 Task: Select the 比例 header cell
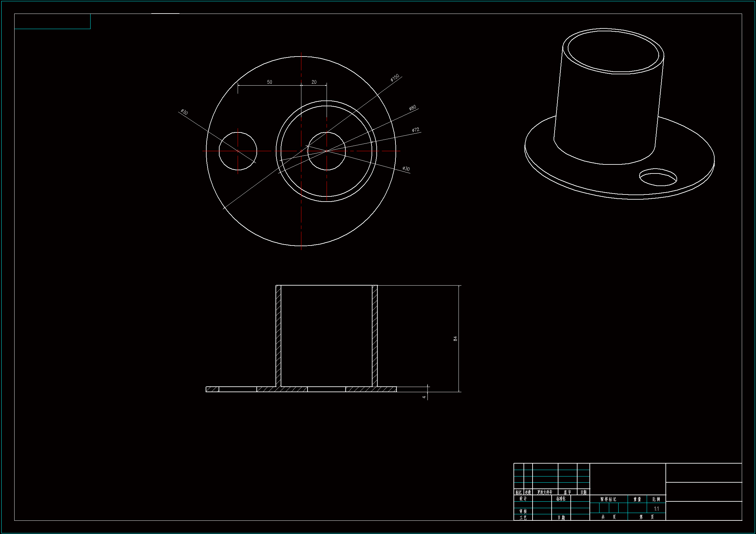click(x=656, y=499)
